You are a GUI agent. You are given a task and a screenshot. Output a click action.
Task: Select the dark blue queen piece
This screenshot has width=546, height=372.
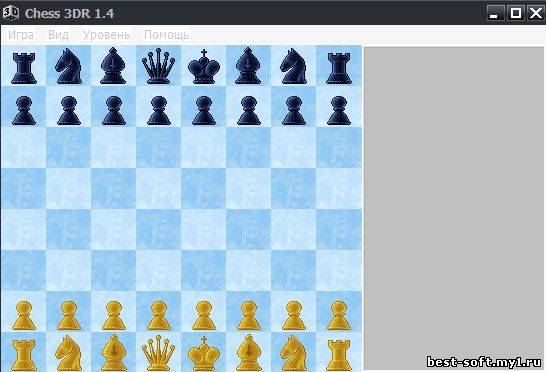click(158, 66)
